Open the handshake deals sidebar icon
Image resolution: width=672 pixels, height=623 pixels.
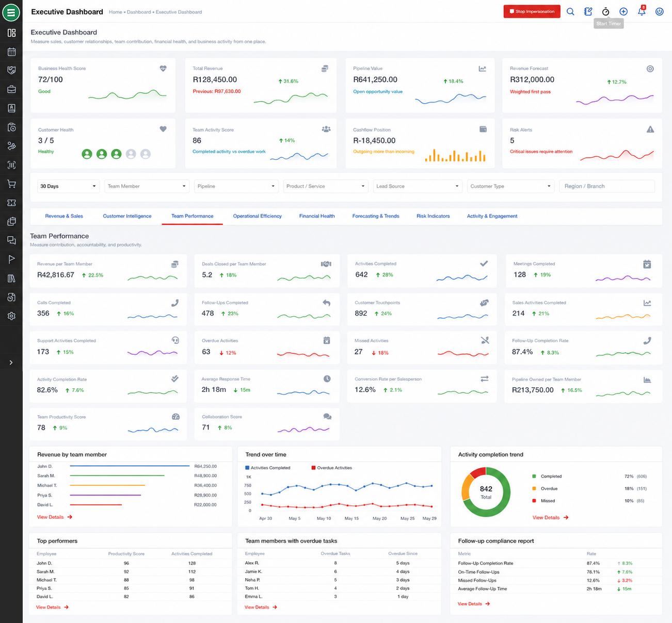[x=11, y=71]
